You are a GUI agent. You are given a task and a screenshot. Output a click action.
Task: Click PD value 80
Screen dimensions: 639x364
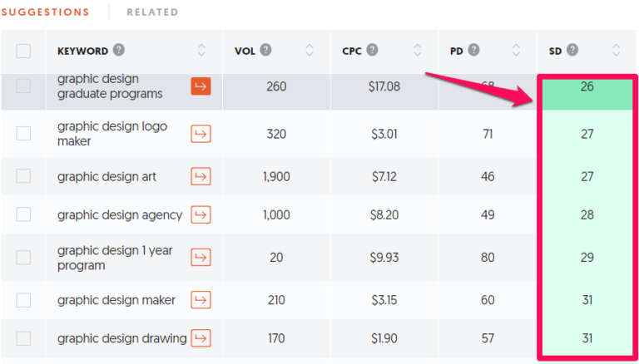(x=488, y=258)
